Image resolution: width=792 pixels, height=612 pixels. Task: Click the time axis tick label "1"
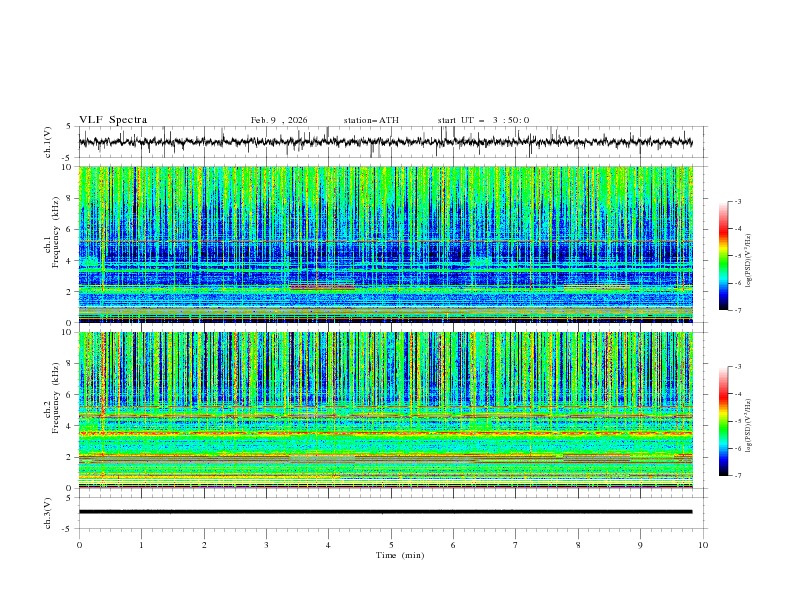[x=141, y=545]
